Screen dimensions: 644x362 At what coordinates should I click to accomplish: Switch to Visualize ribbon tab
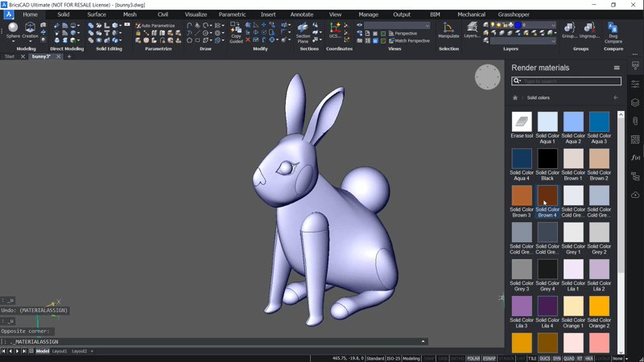[x=196, y=14]
